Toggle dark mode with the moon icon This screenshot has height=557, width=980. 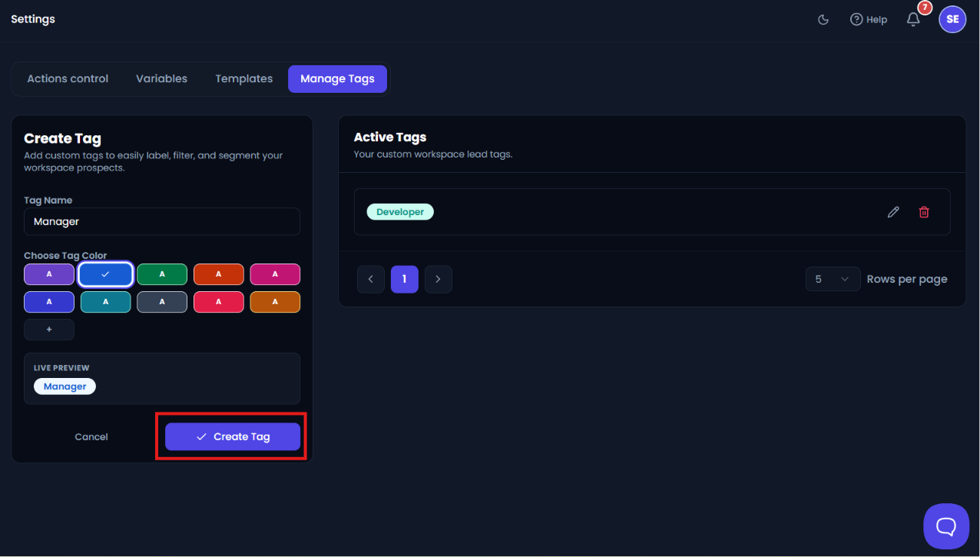[x=823, y=19]
